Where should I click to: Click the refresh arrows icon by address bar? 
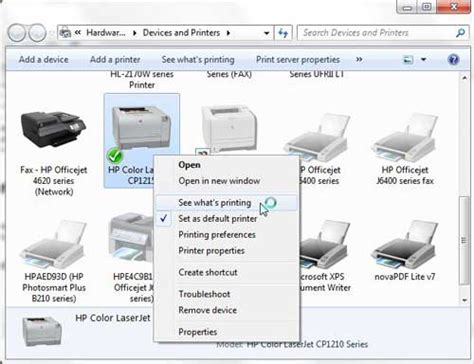(283, 33)
